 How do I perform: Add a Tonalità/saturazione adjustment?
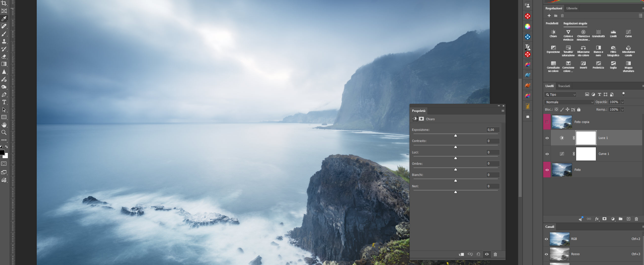point(568,51)
